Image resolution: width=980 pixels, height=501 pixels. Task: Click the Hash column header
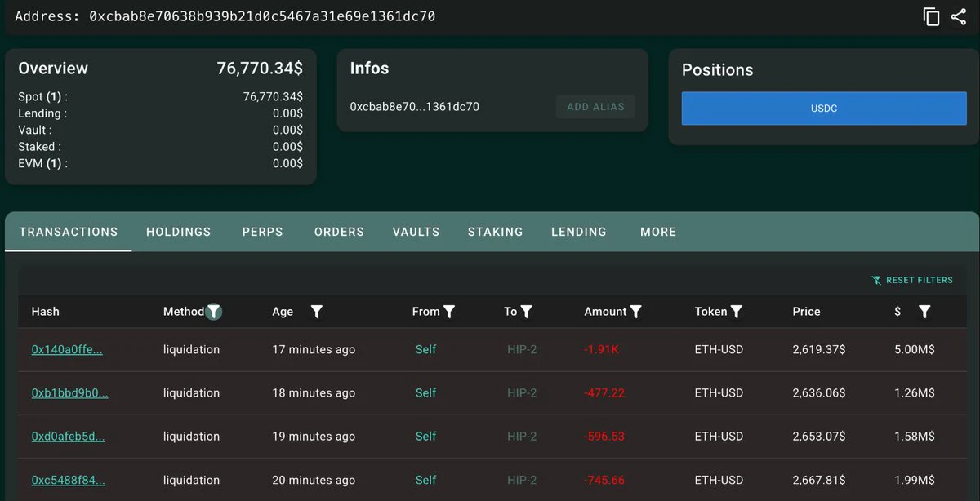tap(46, 311)
